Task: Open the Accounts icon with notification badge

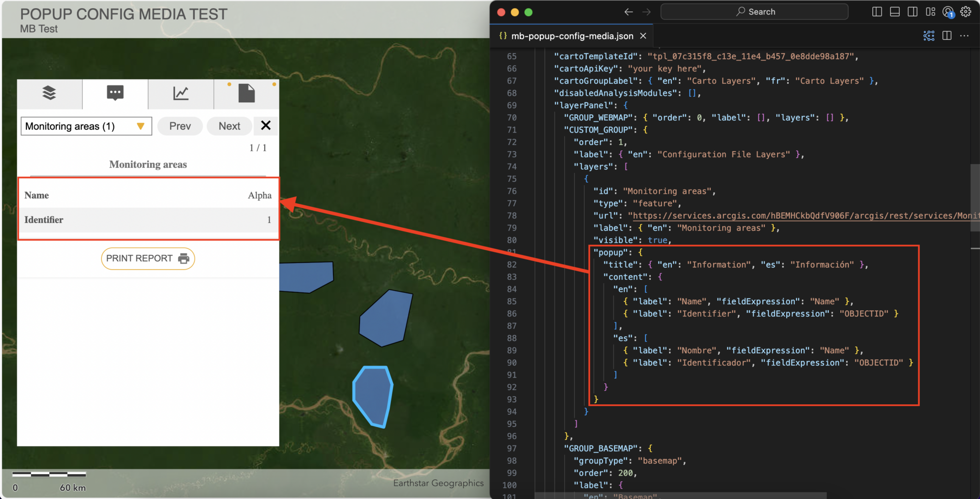Action: click(x=948, y=11)
